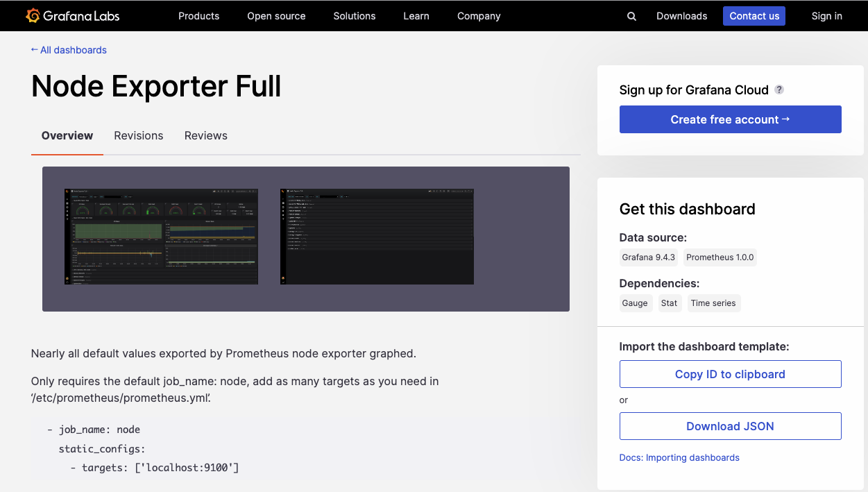Image resolution: width=868 pixels, height=492 pixels.
Task: Click the 'static_configs:' code line
Action: coord(102,449)
